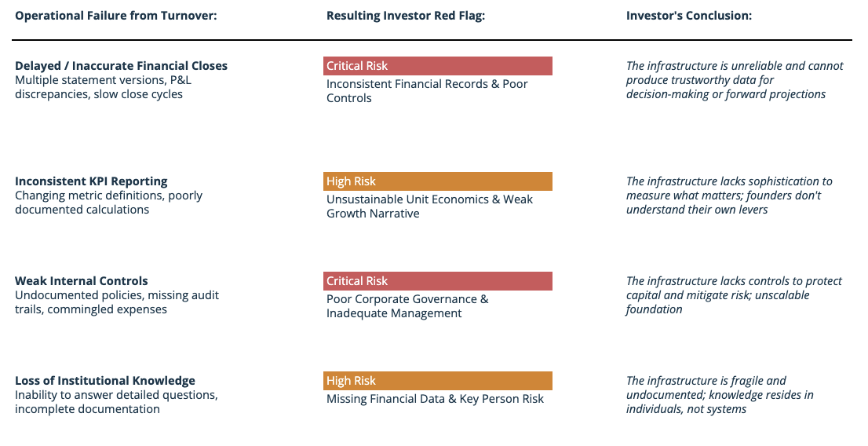Select the 'Delayed / Inaccurate Financial Closes' heading
This screenshot has width=868, height=446.
click(x=122, y=66)
